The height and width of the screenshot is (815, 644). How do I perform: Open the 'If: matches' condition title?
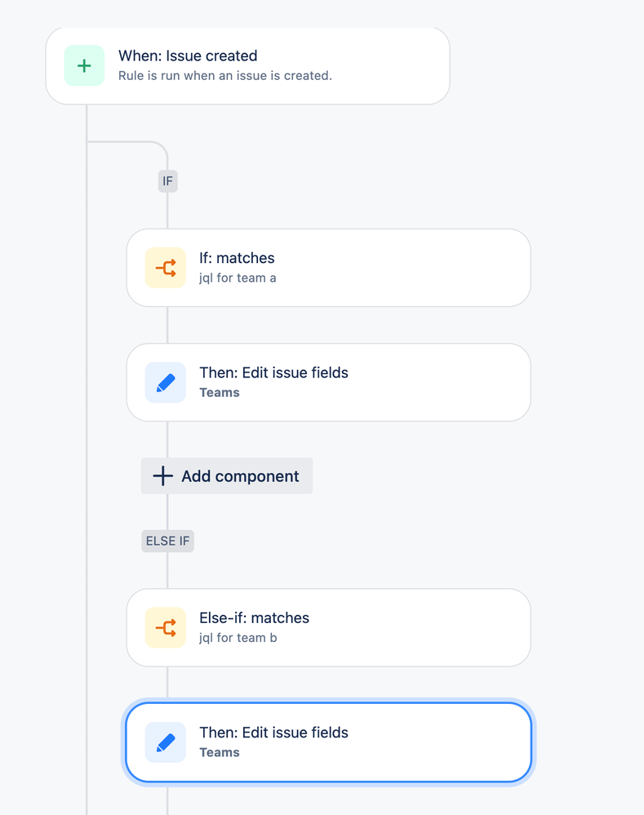pyautogui.click(x=237, y=258)
